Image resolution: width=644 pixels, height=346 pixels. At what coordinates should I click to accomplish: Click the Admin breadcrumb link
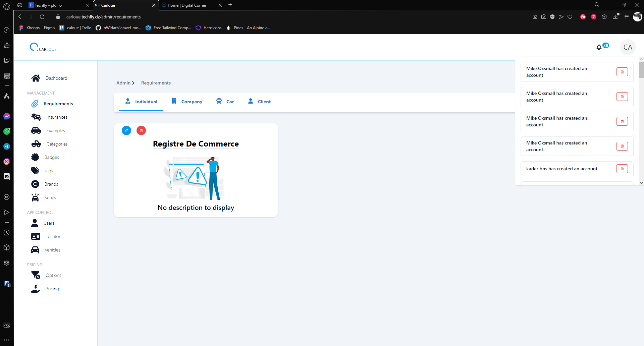[x=123, y=83]
